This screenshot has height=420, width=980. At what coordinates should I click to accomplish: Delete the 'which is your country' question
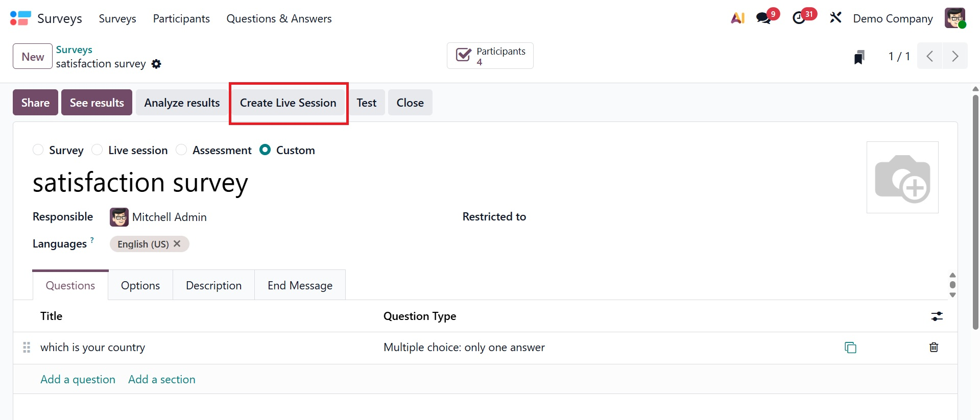[x=934, y=348]
